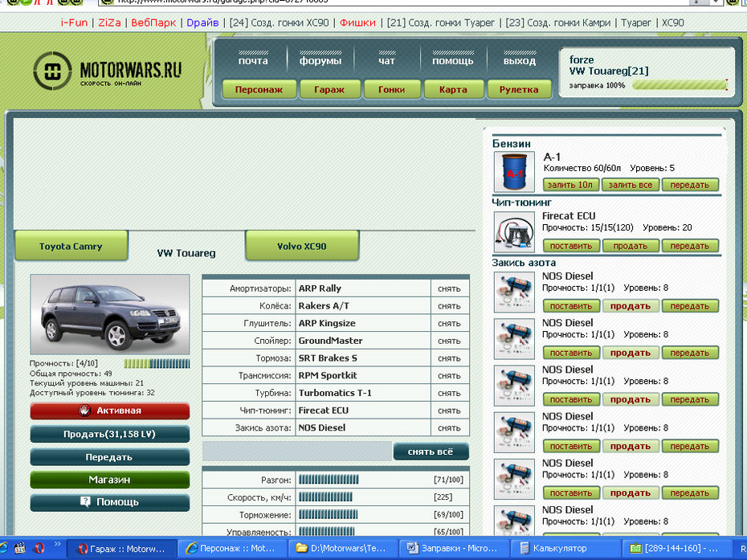Click снять for Турбина Turbomatics T-1
Viewport: 747px width, 560px height.
449,393
